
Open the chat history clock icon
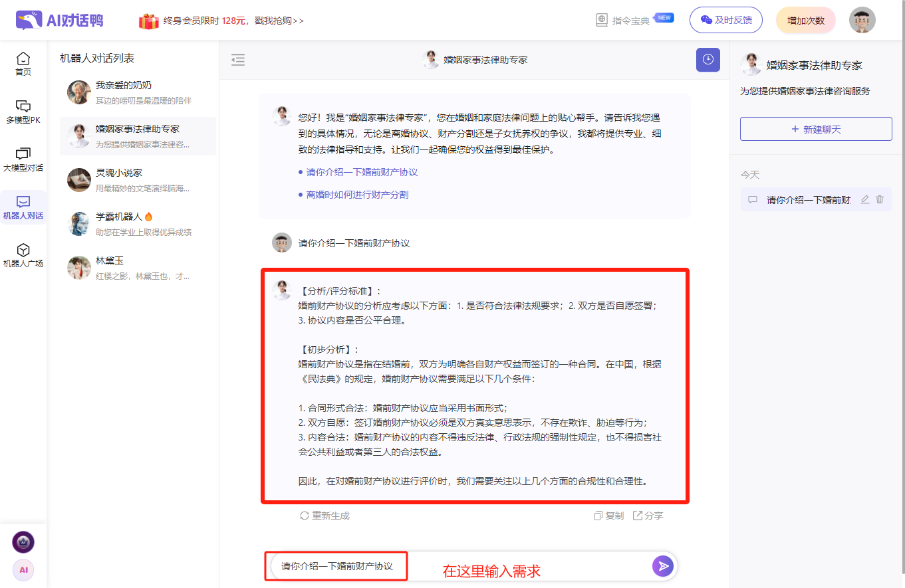click(x=708, y=60)
